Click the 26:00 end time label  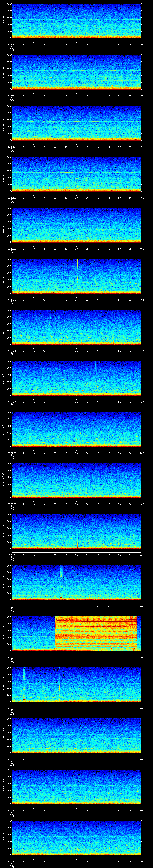pyautogui.click(x=141, y=606)
